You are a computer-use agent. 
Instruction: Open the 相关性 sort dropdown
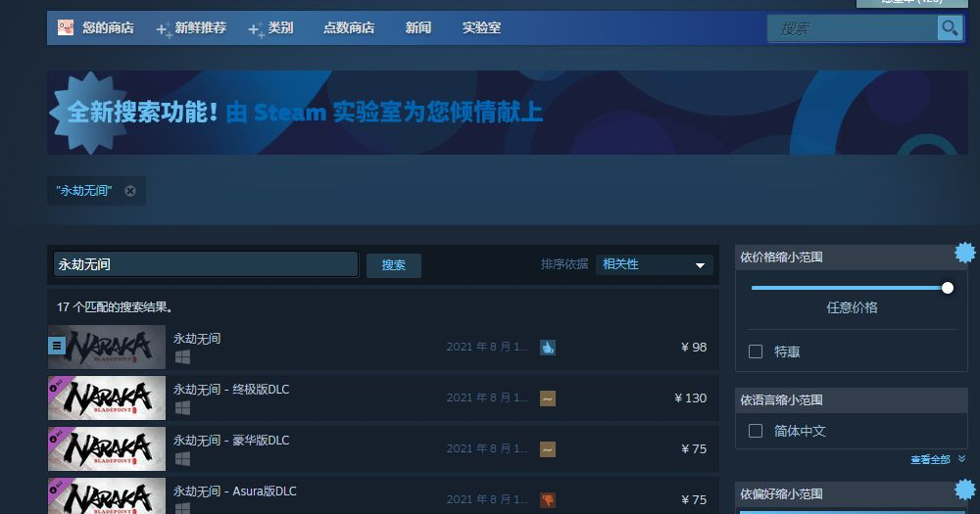[654, 264]
